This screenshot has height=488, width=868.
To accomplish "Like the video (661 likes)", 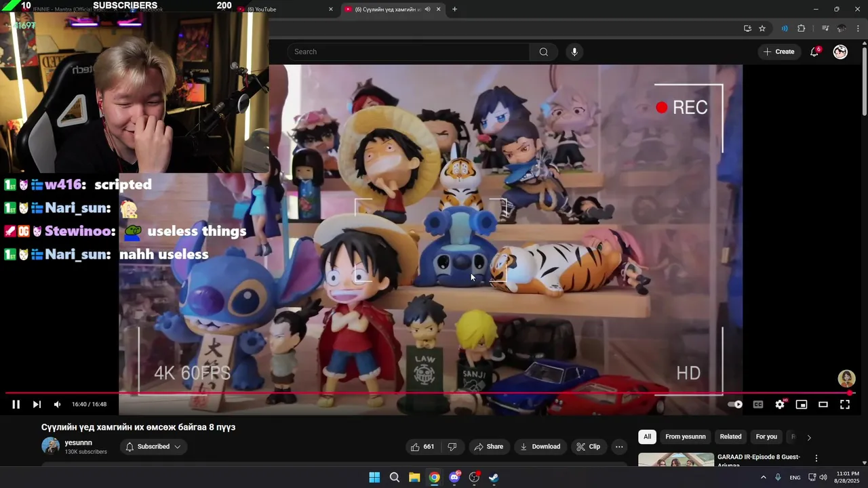I will tap(422, 447).
